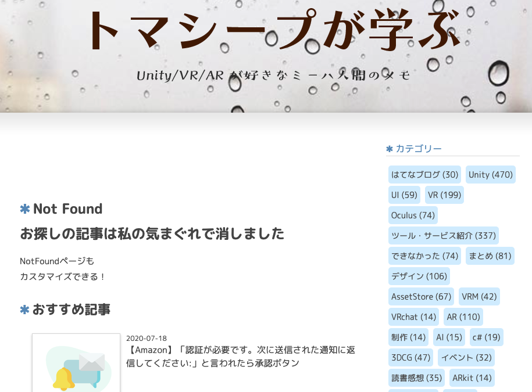This screenshot has height=392, width=532.
Task: Open the まとめ (81) category
Action: [490, 256]
